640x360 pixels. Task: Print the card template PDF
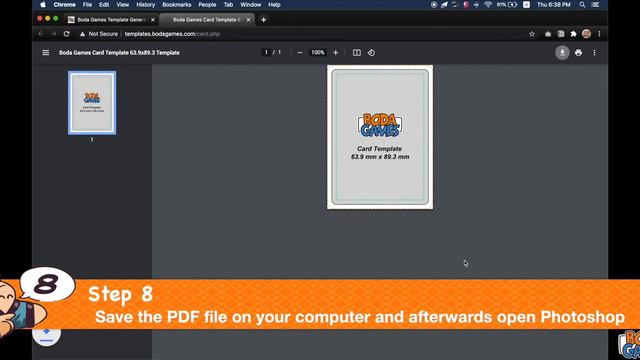point(578,53)
